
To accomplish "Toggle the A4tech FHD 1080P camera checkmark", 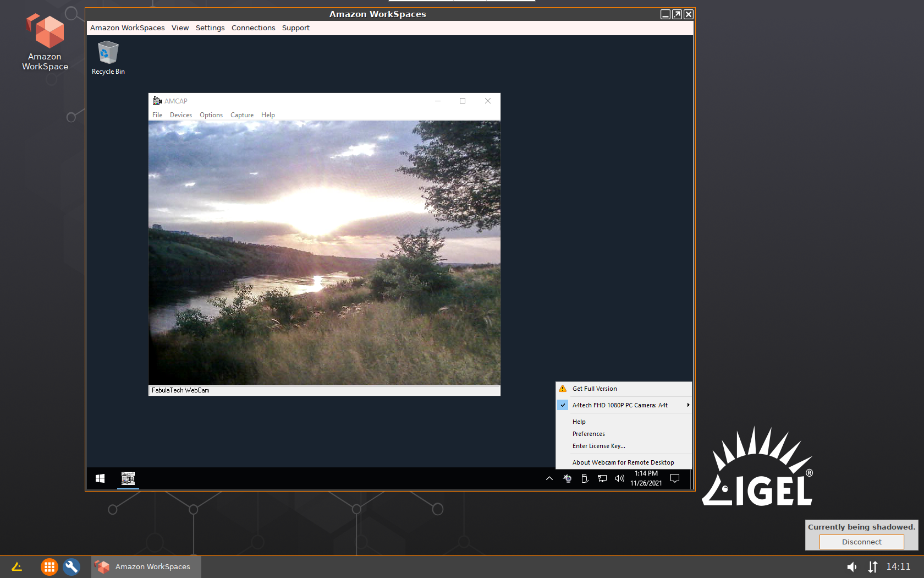I will (563, 405).
